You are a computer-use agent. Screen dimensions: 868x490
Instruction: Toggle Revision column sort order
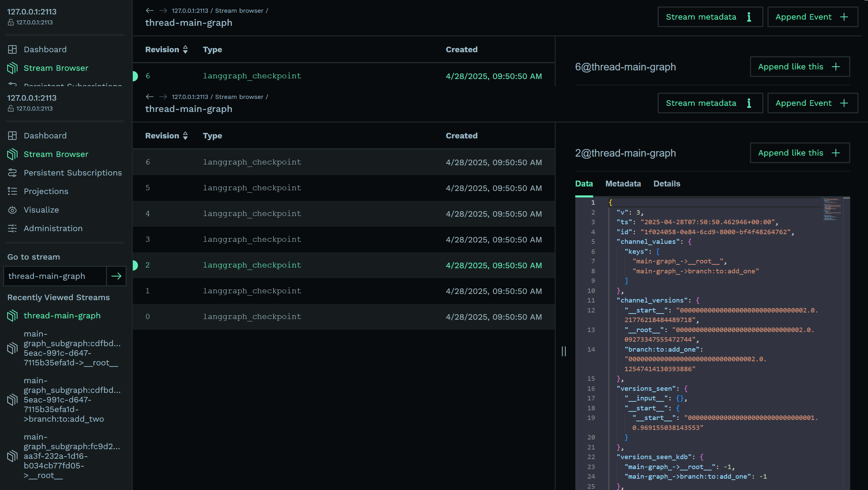pos(185,49)
